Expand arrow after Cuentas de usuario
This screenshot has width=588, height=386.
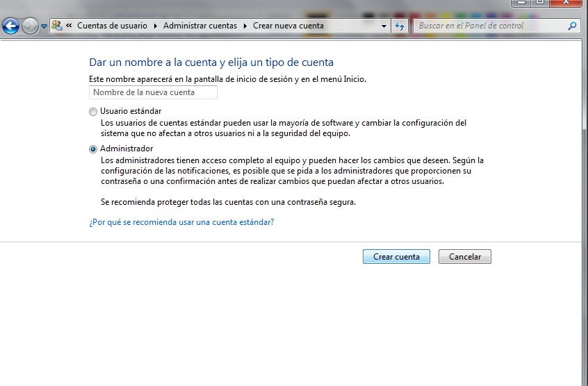pyautogui.click(x=155, y=26)
